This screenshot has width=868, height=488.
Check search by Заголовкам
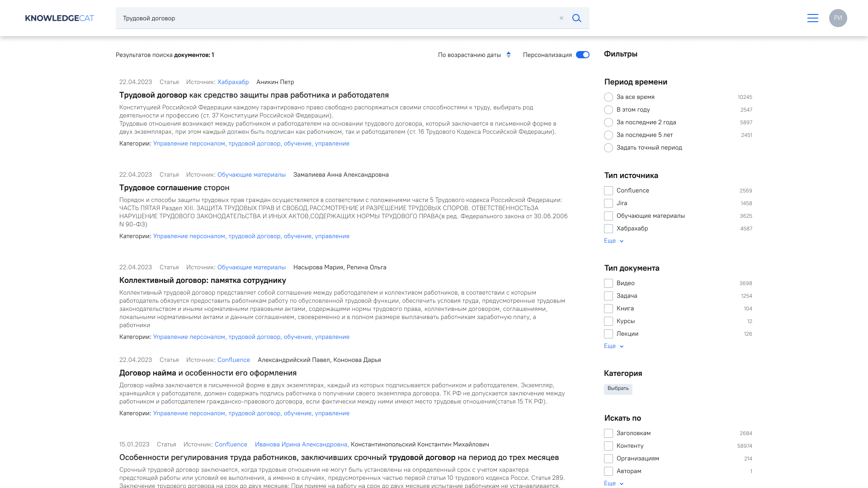pyautogui.click(x=609, y=433)
